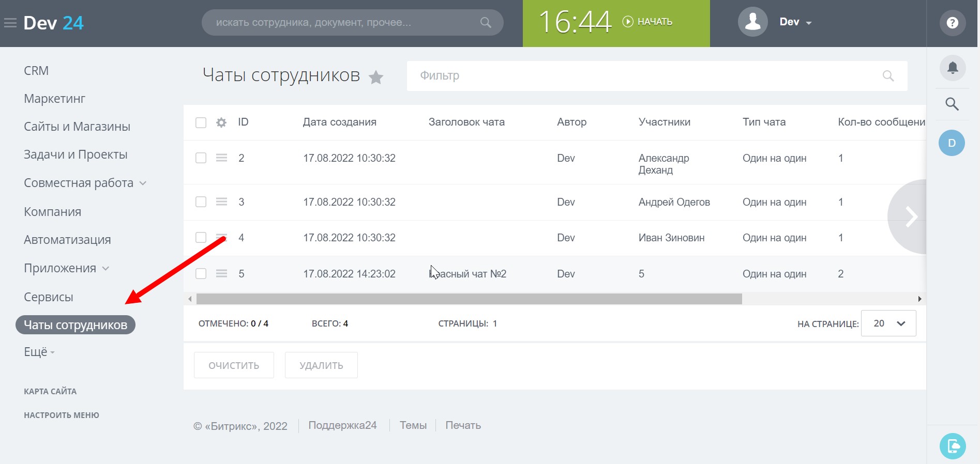The image size is (980, 464).
Task: Click the hamburger menu icon beside Dev 24
Action: tap(10, 23)
